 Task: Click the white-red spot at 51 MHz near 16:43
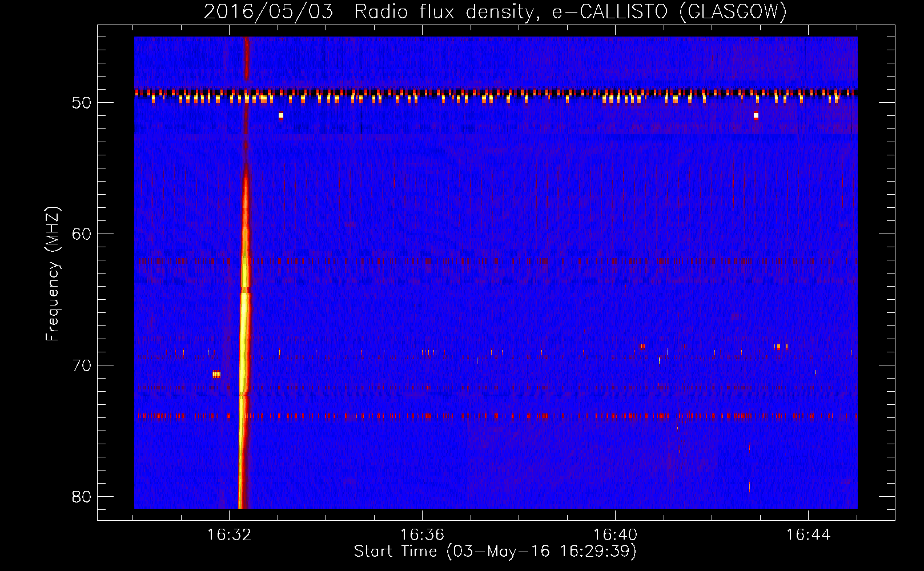[x=756, y=116]
